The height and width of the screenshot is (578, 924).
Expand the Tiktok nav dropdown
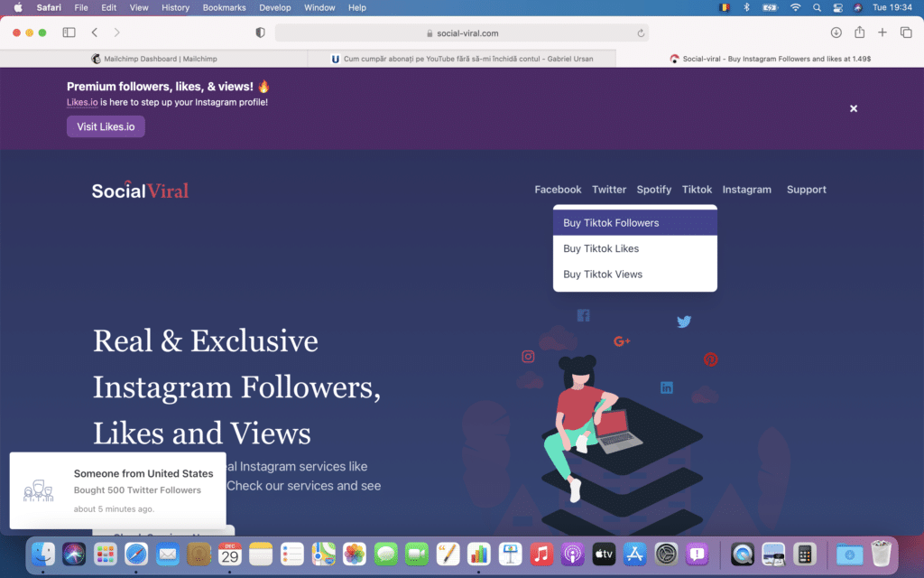697,190
